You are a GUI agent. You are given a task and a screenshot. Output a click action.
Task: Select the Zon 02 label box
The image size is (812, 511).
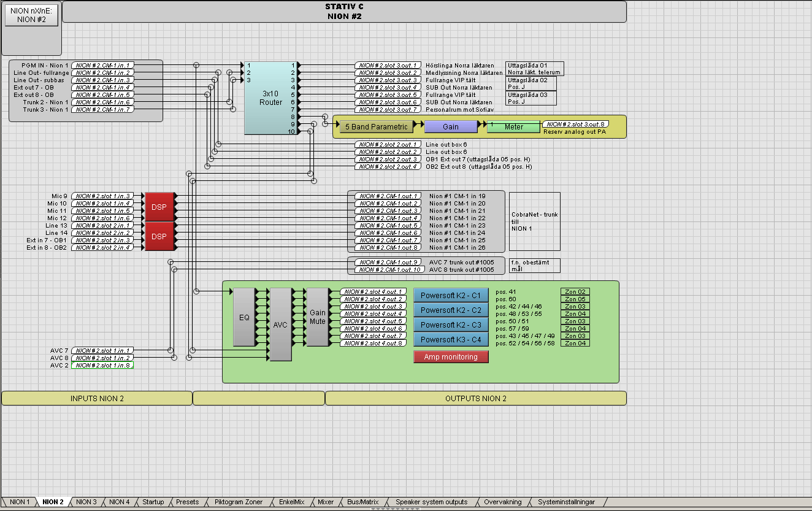click(x=575, y=292)
